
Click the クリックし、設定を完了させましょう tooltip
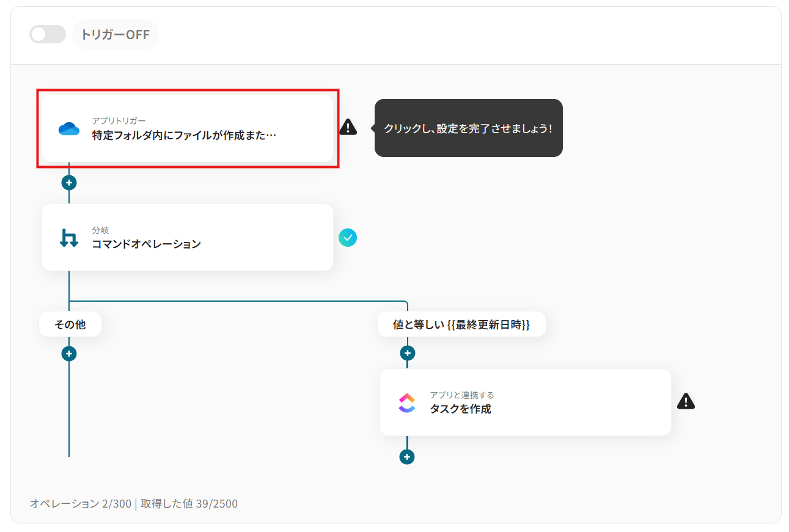click(468, 128)
